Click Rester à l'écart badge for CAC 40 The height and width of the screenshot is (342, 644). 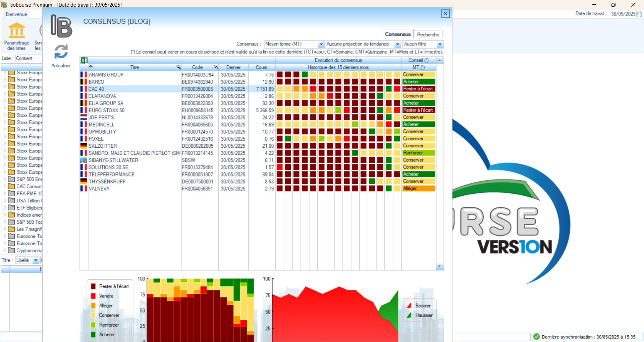tap(419, 89)
